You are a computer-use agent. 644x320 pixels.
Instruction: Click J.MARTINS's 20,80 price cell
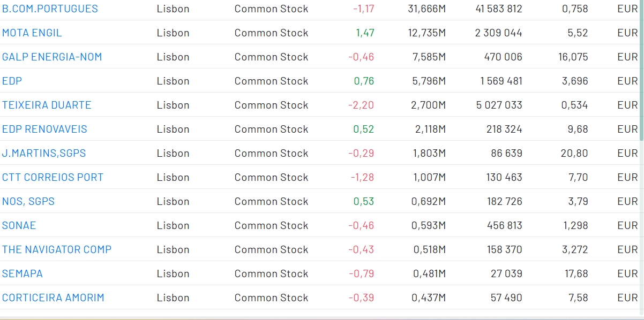[576, 153]
